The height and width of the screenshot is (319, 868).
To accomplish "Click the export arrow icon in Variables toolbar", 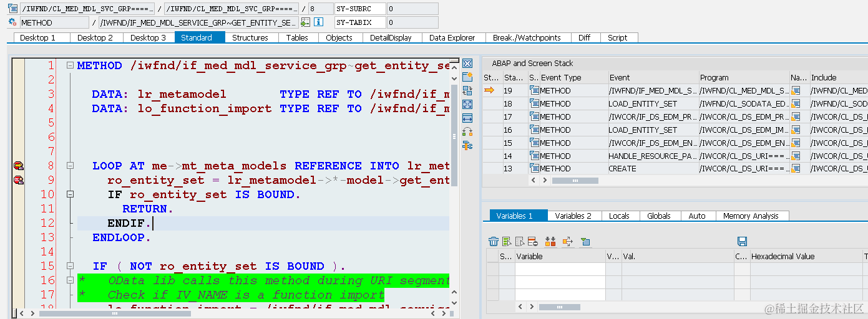I will point(568,242).
